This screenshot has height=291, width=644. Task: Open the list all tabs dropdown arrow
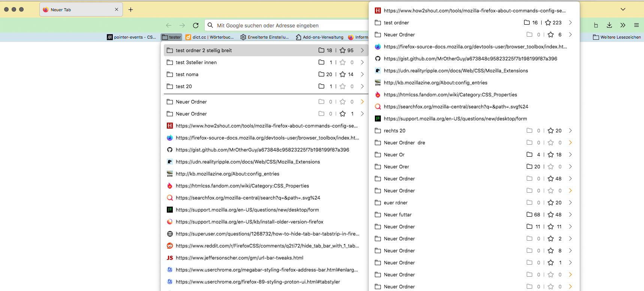(x=623, y=9)
